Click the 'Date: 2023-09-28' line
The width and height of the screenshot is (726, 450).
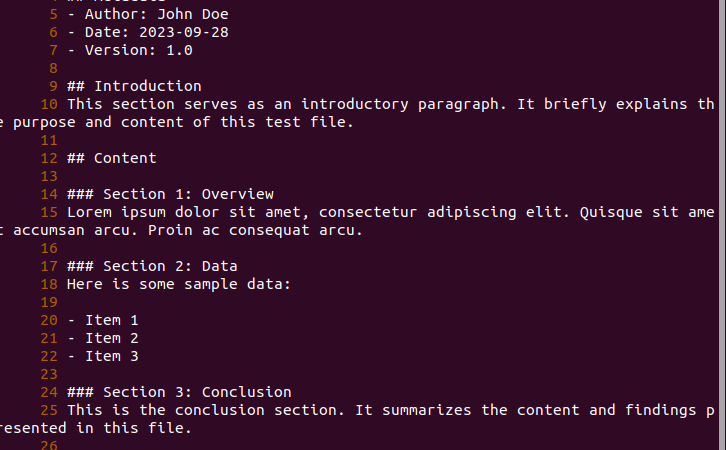156,32
